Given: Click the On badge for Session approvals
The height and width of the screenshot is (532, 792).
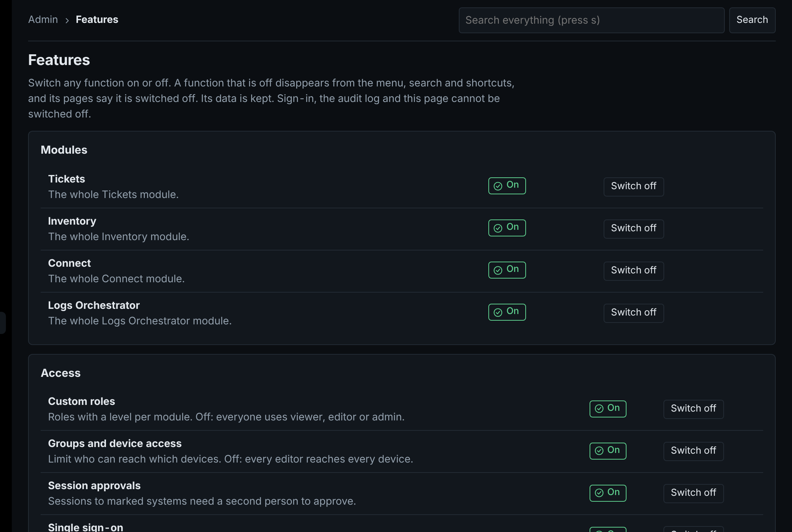Looking at the screenshot, I should [608, 493].
